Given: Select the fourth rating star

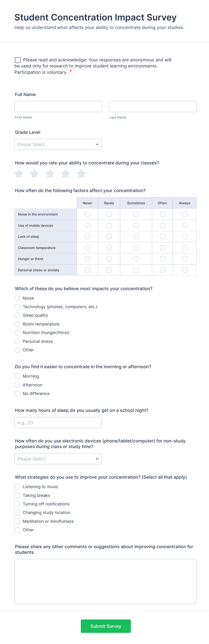Looking at the screenshot, I should click(x=65, y=173).
